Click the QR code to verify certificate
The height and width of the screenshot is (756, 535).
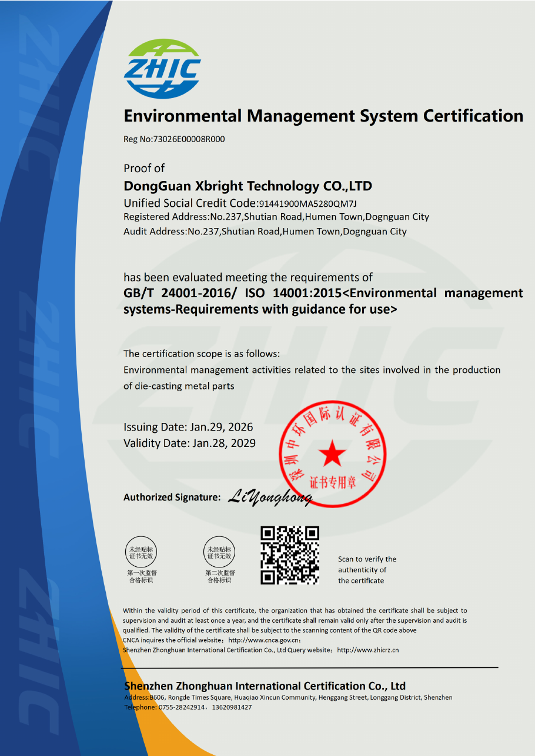[x=290, y=555]
